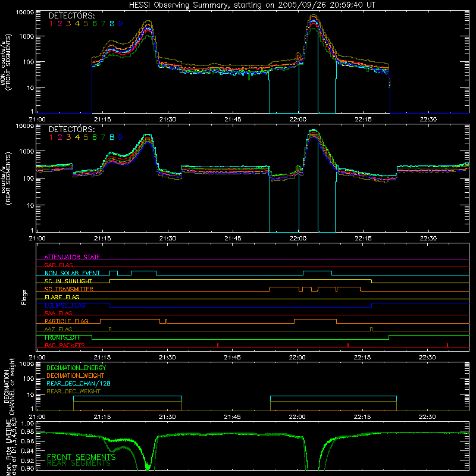The image size is (476, 476).
Task: Click the DECIMATION CHANNEL or weight axis label
Action: [x=9, y=386]
